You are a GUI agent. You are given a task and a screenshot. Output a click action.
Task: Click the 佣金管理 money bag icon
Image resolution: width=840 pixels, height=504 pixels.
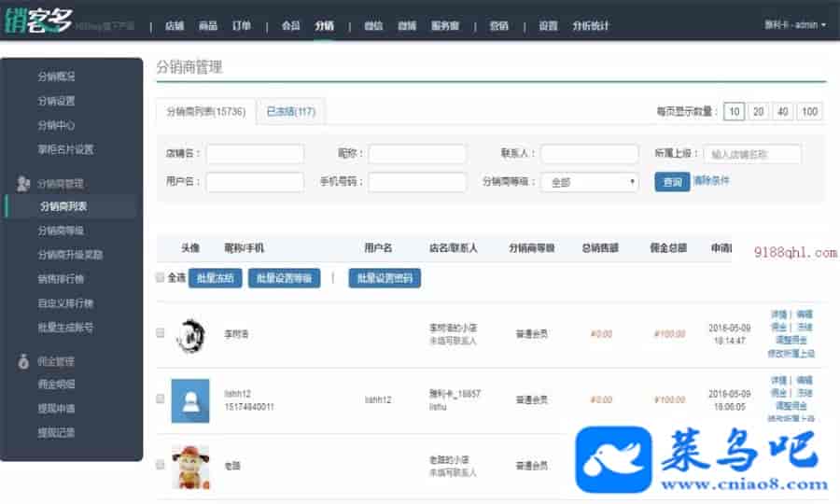click(x=24, y=361)
